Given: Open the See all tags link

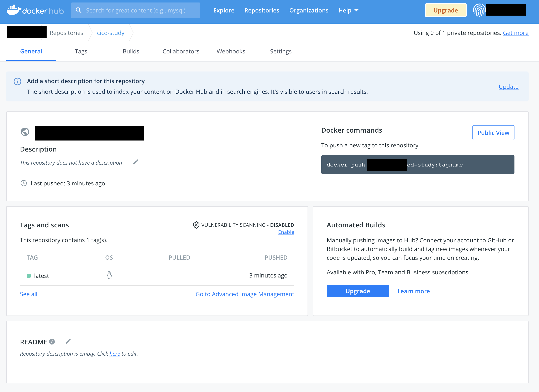Looking at the screenshot, I should pyautogui.click(x=28, y=294).
